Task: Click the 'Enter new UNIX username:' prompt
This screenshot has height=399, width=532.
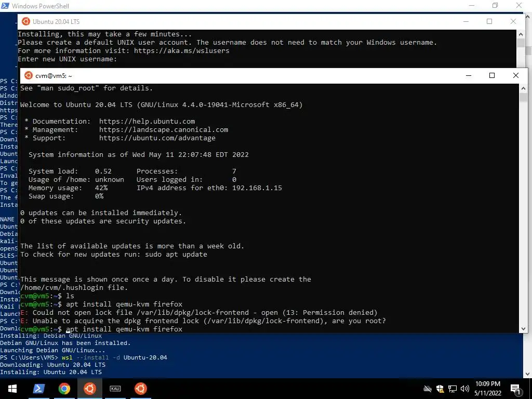Action: [x=67, y=59]
